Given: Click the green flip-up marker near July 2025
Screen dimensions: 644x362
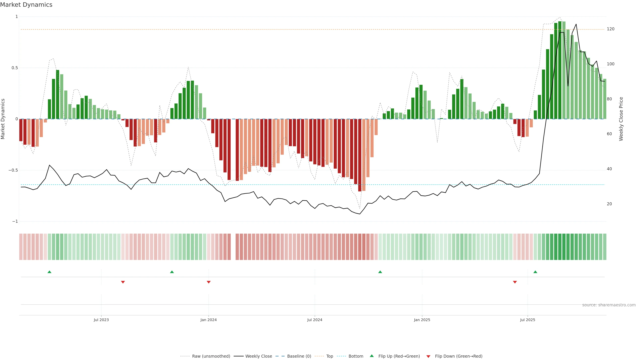Looking at the screenshot, I should [535, 272].
